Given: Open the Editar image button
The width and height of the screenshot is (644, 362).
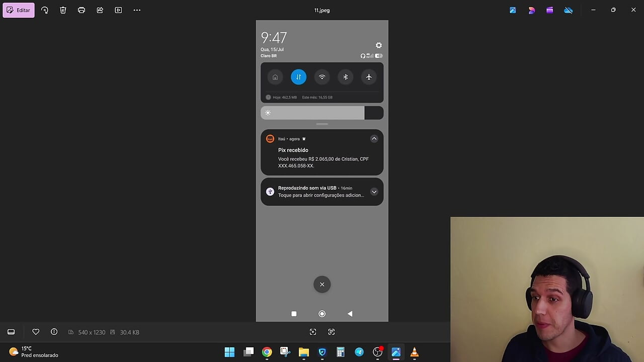Looking at the screenshot, I should point(19,10).
